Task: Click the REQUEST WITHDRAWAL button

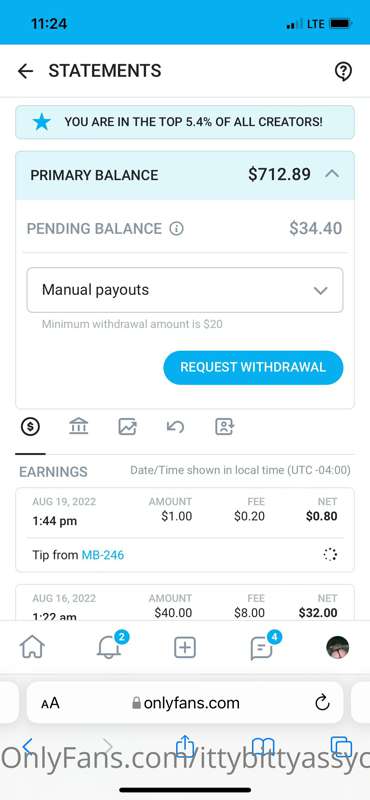Action: pos(253,367)
